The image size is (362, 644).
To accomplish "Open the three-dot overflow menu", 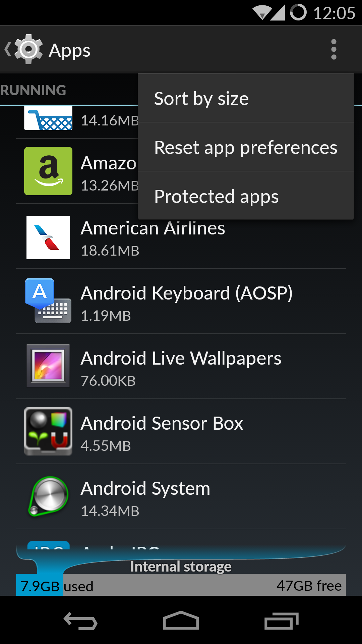I will click(x=334, y=50).
